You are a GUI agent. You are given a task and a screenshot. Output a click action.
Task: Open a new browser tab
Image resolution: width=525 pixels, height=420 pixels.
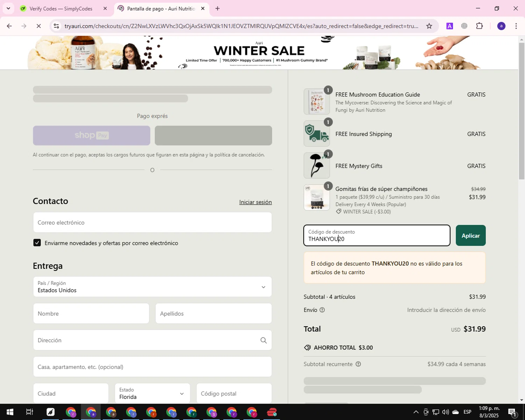[217, 8]
